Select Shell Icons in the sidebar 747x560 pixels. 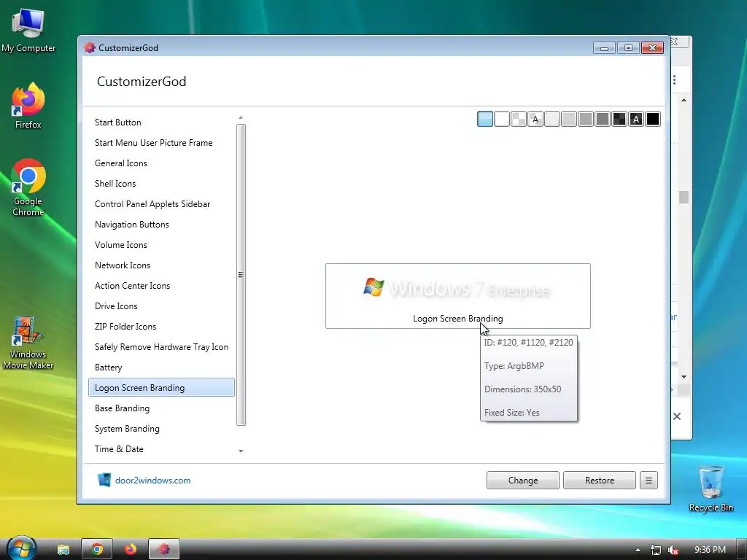[161, 184]
